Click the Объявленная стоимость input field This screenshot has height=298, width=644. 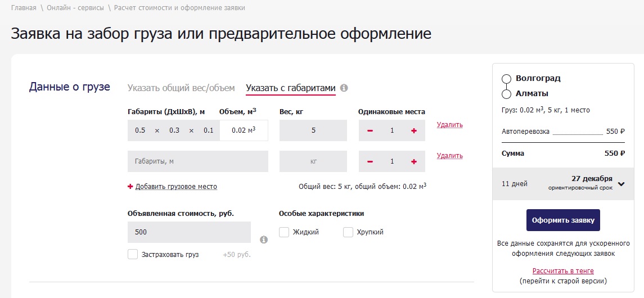(189, 232)
